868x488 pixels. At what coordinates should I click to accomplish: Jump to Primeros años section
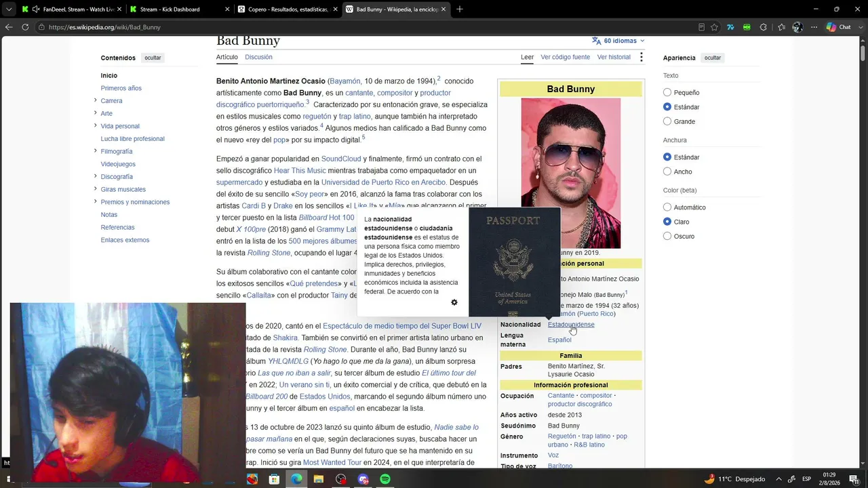tap(121, 88)
